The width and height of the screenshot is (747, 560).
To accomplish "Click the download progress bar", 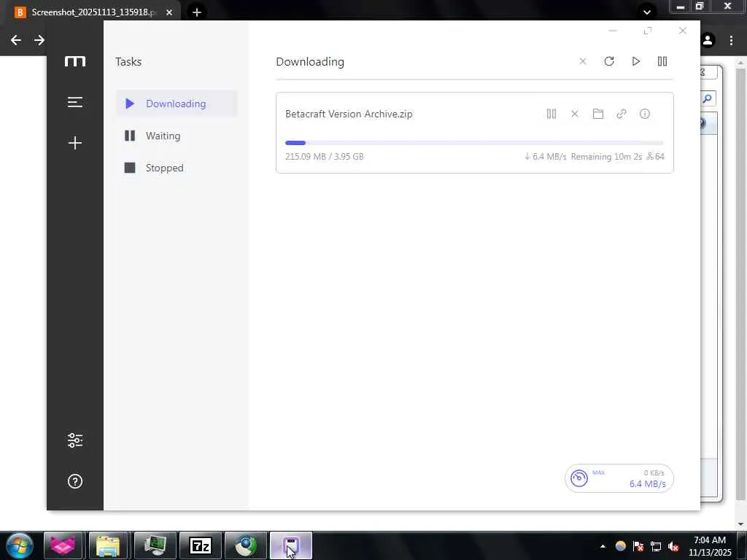I will point(474,143).
